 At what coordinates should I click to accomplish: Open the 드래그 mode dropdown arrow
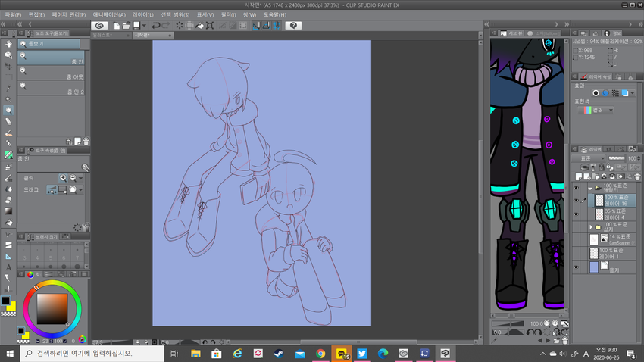80,189
